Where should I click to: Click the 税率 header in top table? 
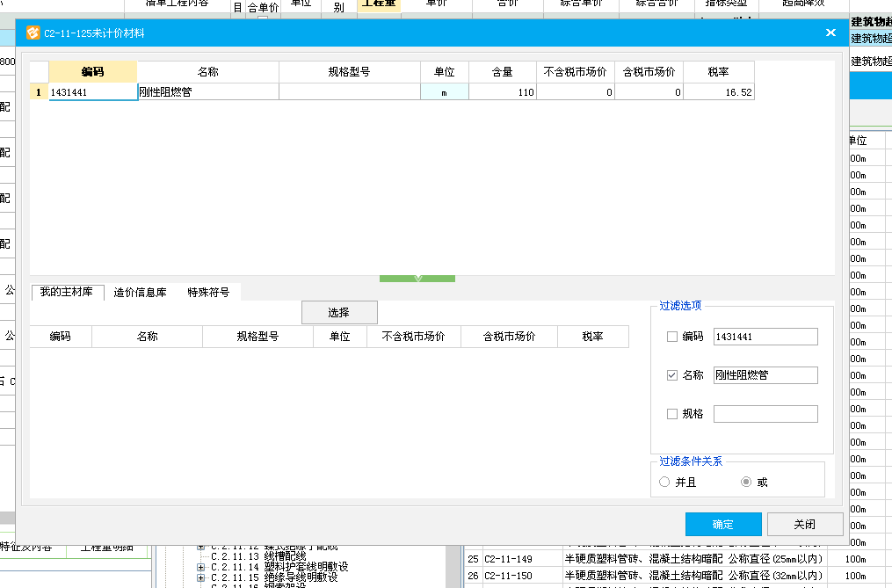pyautogui.click(x=719, y=72)
